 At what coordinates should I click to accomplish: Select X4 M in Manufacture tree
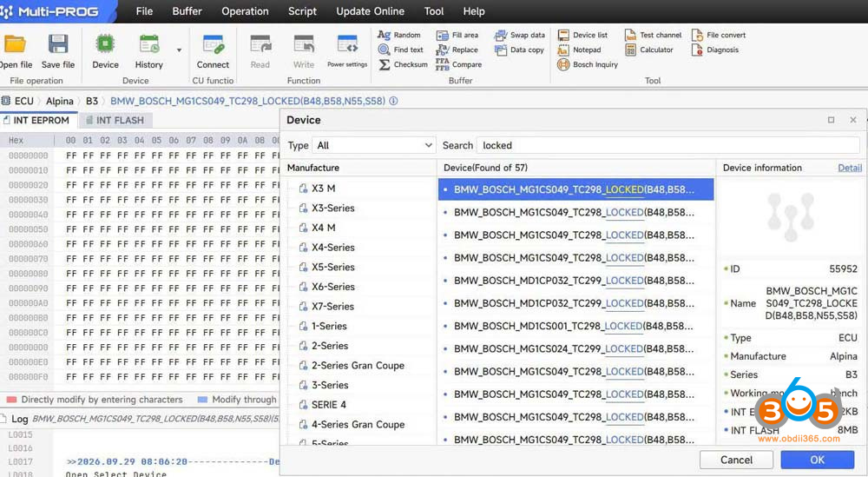point(323,228)
